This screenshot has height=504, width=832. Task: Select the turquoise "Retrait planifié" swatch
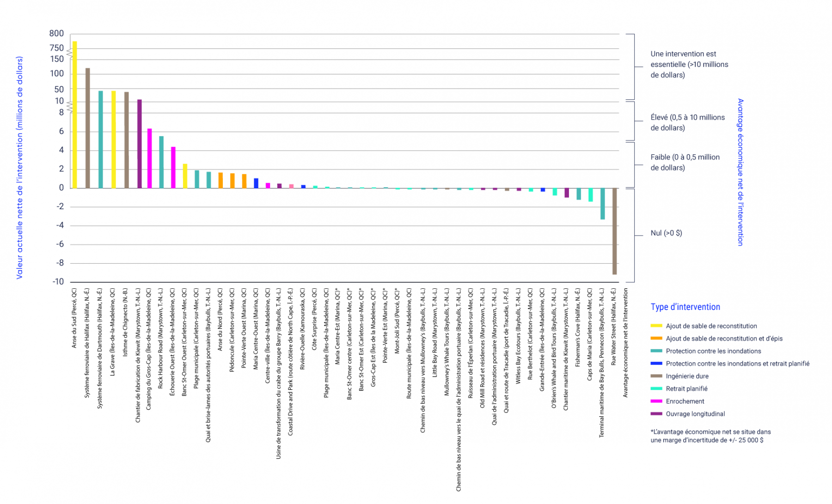[x=656, y=389]
